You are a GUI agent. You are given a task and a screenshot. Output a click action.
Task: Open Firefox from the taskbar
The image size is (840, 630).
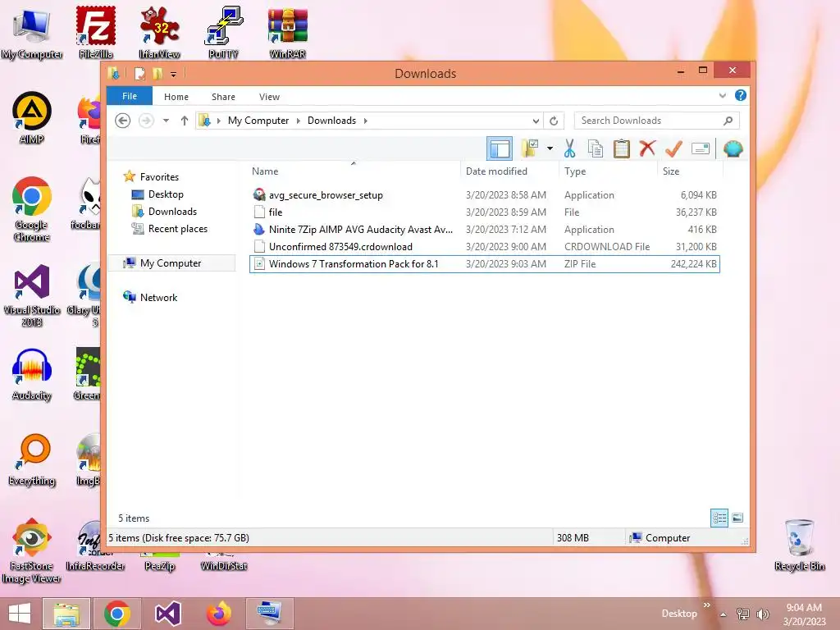click(x=219, y=614)
